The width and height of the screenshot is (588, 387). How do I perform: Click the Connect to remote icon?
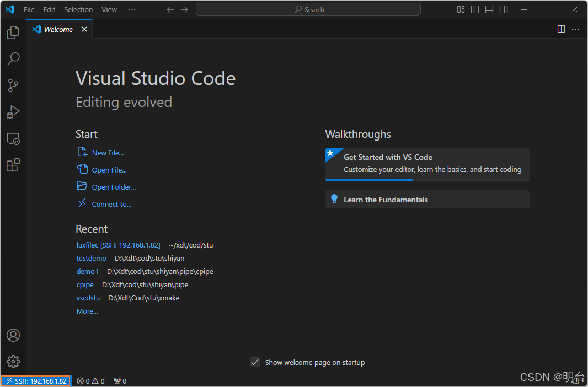point(82,203)
